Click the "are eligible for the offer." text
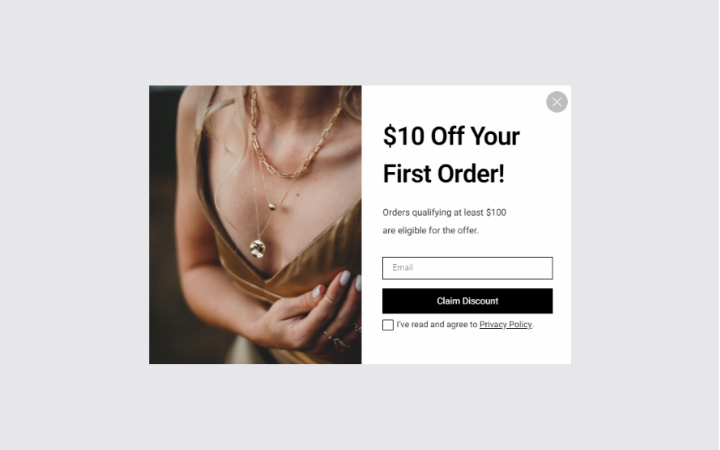Viewport: 720px width, 450px height. tap(430, 231)
